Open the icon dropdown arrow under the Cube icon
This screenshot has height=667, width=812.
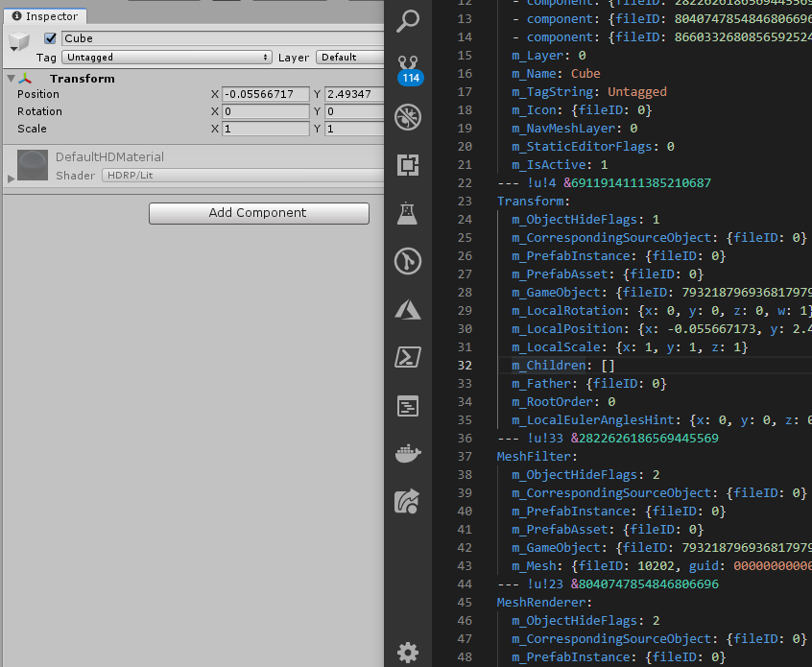point(14,49)
